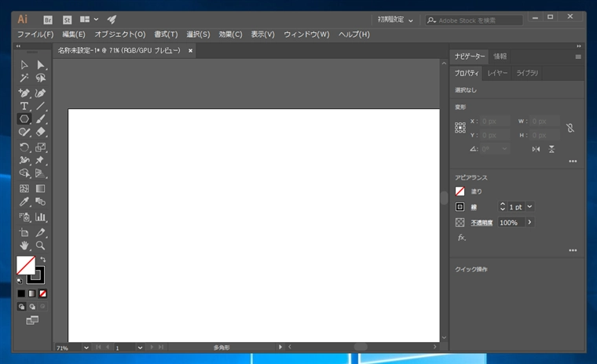Reset to default fill and stroke
597x364 pixels.
pos(20,281)
